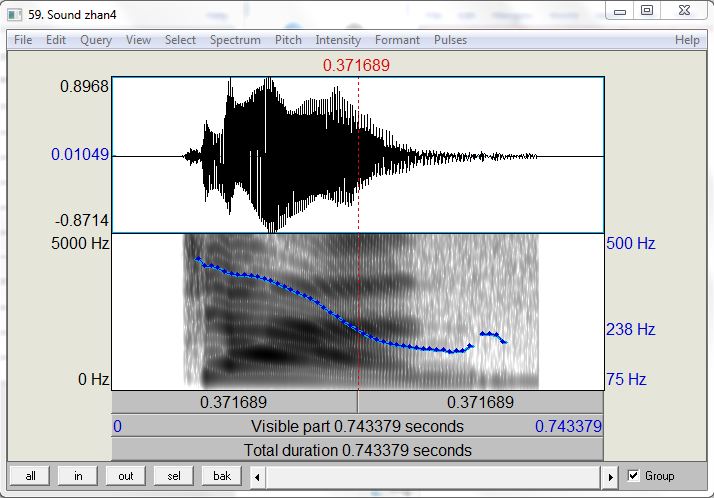714x498 pixels.
Task: Click the 'all' zoom button
Action: point(31,476)
